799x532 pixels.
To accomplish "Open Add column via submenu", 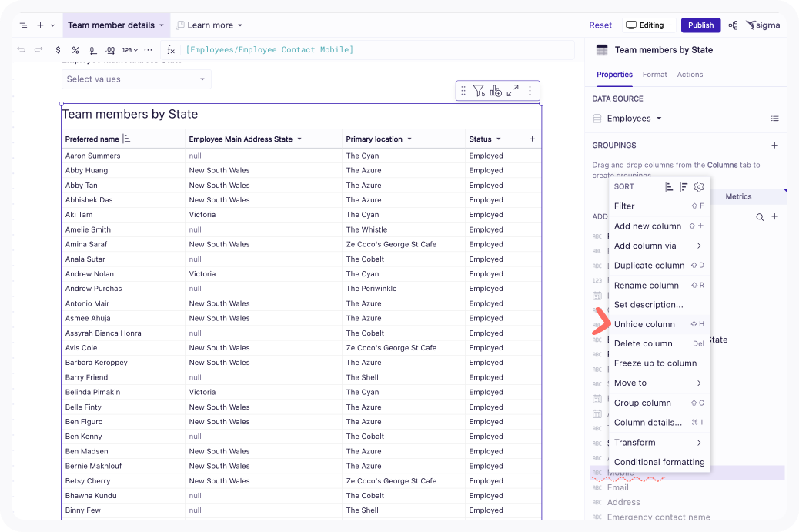I will [660, 246].
